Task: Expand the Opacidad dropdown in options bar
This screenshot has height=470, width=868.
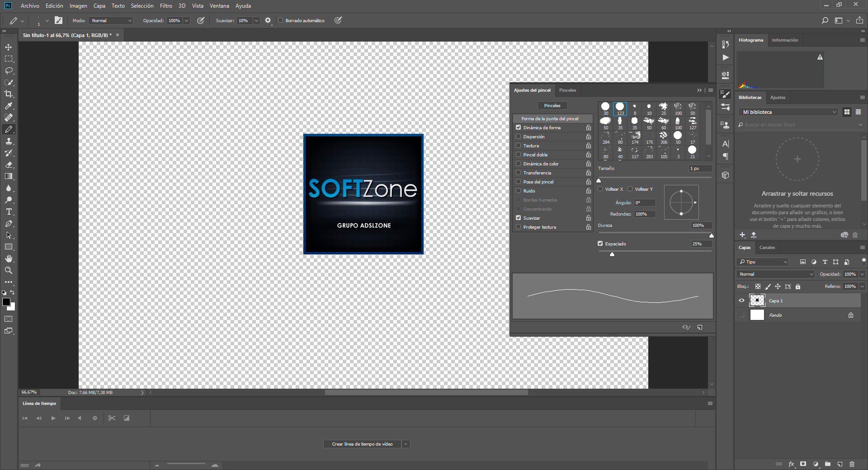Action: coord(186,20)
